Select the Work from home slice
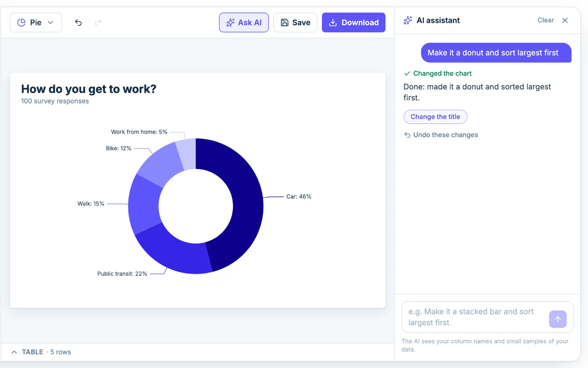This screenshot has height=368, width=588. click(x=187, y=155)
